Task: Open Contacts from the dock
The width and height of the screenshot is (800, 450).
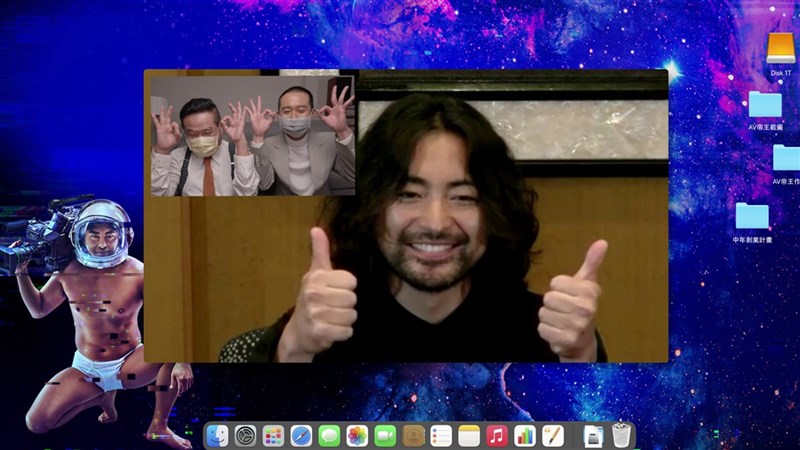Action: point(413,436)
